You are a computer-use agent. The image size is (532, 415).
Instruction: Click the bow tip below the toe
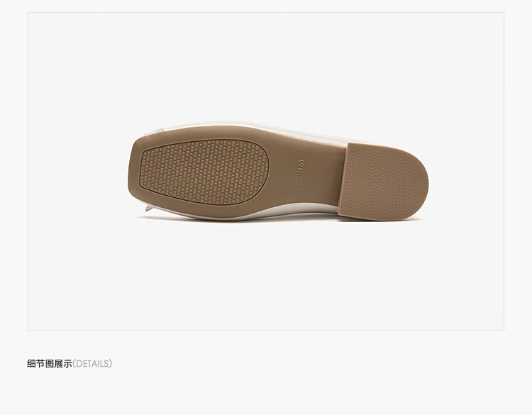pos(150,207)
